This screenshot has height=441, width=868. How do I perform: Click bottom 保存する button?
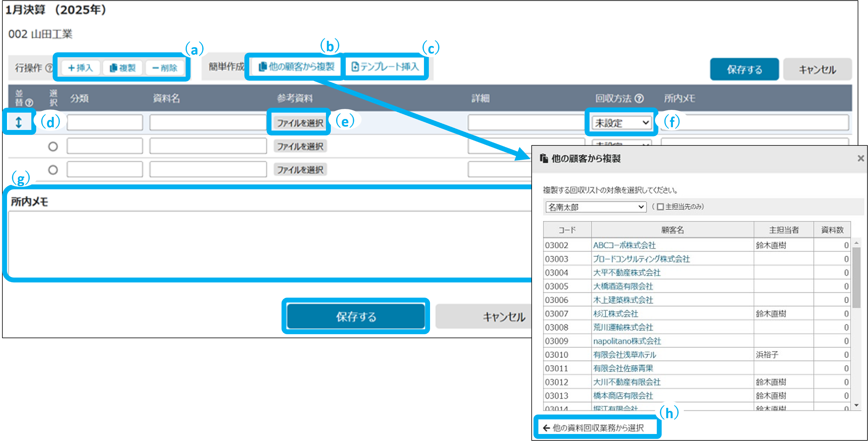click(355, 316)
